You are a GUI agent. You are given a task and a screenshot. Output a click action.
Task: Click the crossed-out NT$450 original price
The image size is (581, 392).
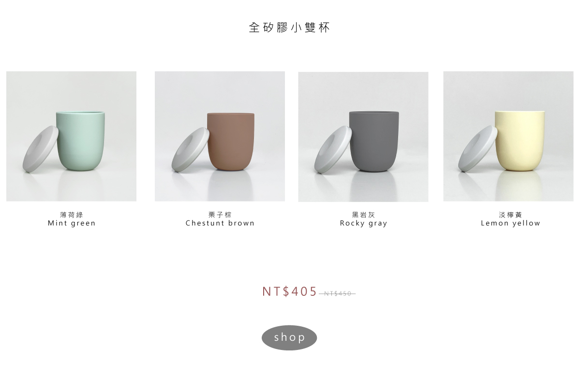pyautogui.click(x=338, y=294)
